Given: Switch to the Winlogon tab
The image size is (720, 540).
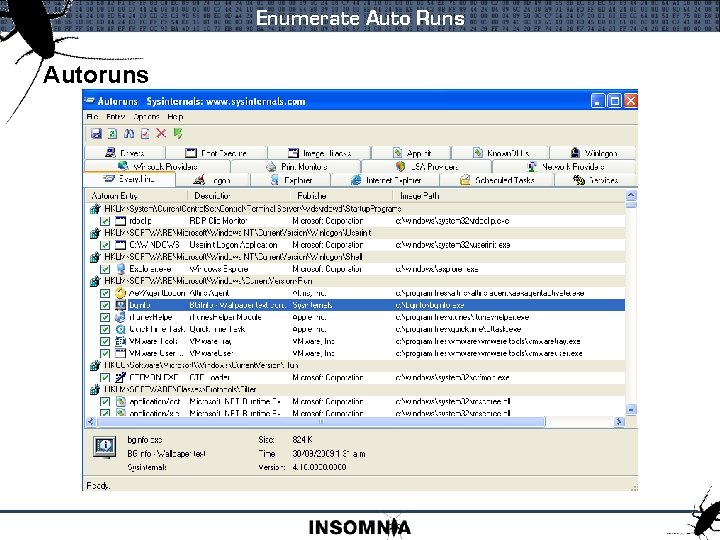Looking at the screenshot, I should [593, 153].
